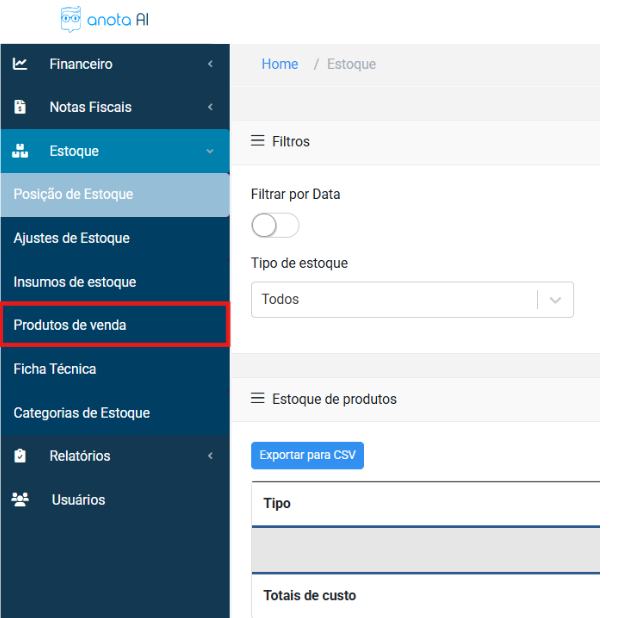This screenshot has width=625, height=618.
Task: Click the Filtrar por Data label
Action: point(295,194)
